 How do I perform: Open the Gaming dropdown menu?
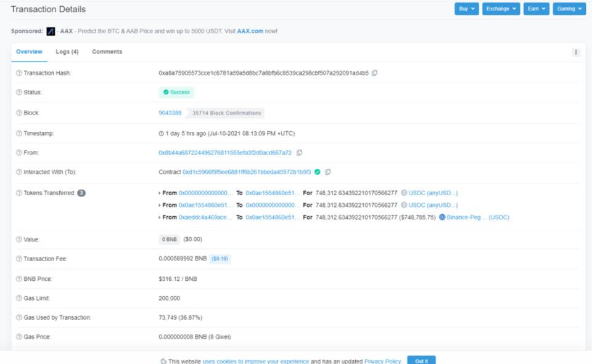pyautogui.click(x=569, y=9)
